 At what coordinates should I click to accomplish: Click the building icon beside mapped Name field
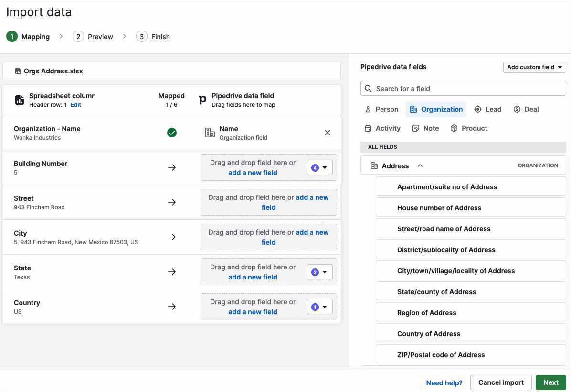tap(210, 133)
